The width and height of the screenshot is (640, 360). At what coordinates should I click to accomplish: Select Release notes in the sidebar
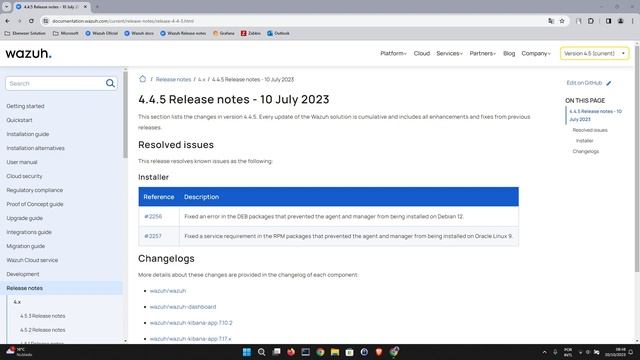pos(24,288)
